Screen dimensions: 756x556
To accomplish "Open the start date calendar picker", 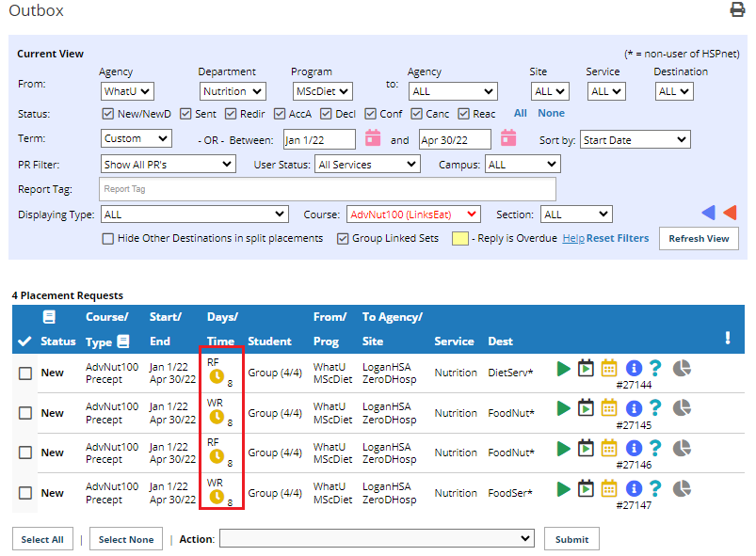I will point(373,138).
